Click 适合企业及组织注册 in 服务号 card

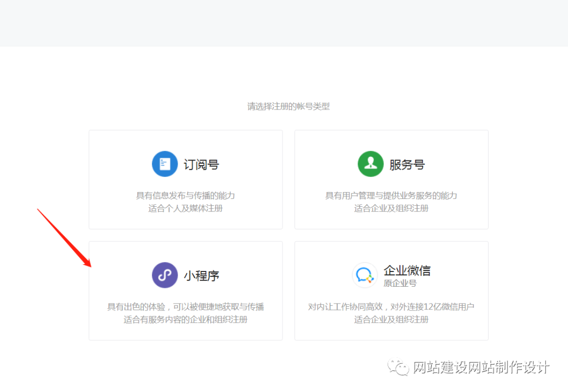click(391, 208)
